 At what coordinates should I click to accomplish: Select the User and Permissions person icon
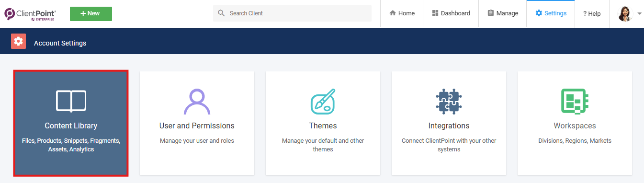(197, 101)
